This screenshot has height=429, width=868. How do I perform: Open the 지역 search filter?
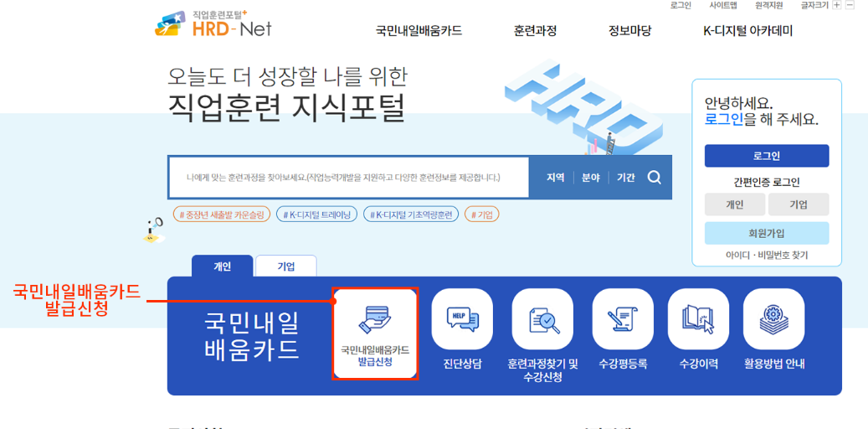coord(555,178)
